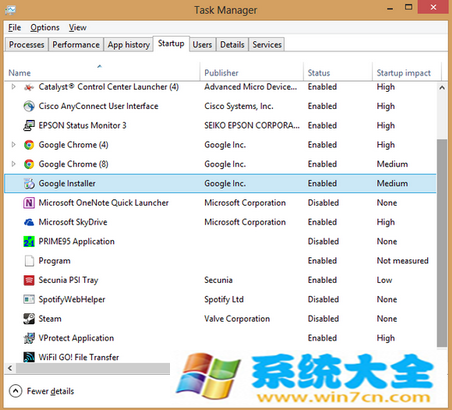Switch to the Details tab

tap(232, 45)
